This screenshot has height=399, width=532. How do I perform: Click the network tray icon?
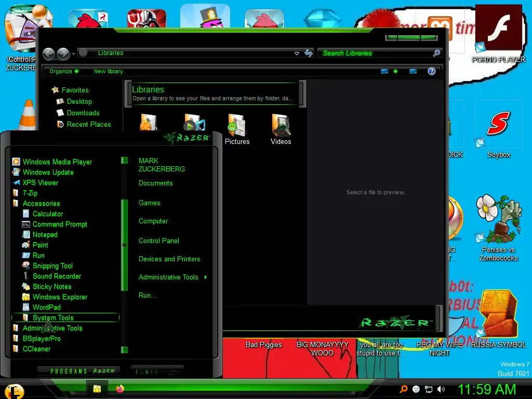click(429, 389)
